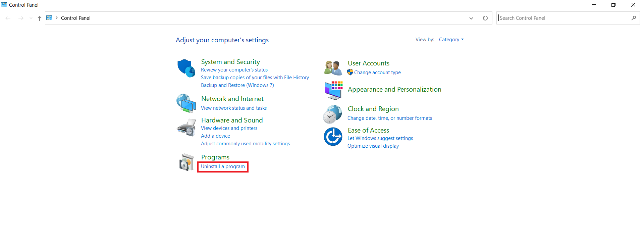Refresh the Control Panel view
Viewport: 644px width, 244px height.
(x=485, y=18)
